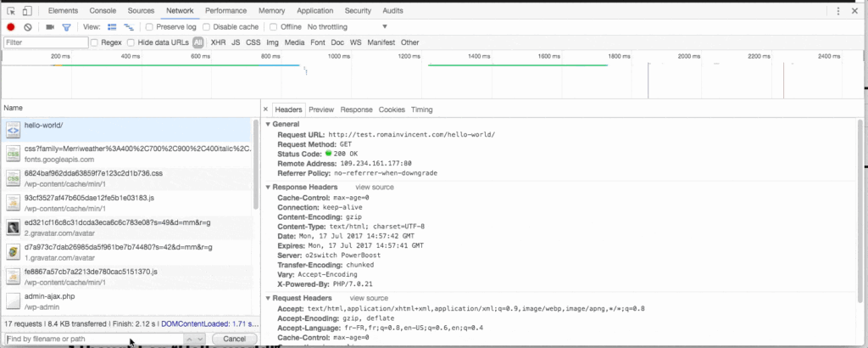The width and height of the screenshot is (868, 348).
Task: Click the Find by filename or path field
Action: (93, 339)
